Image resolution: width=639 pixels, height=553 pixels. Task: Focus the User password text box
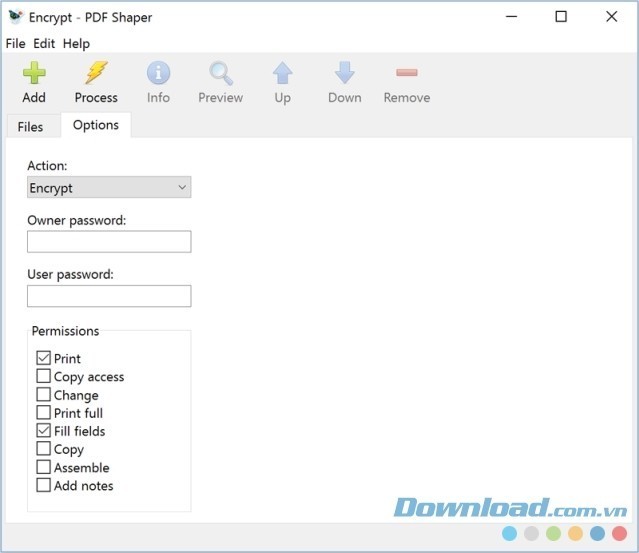point(109,295)
